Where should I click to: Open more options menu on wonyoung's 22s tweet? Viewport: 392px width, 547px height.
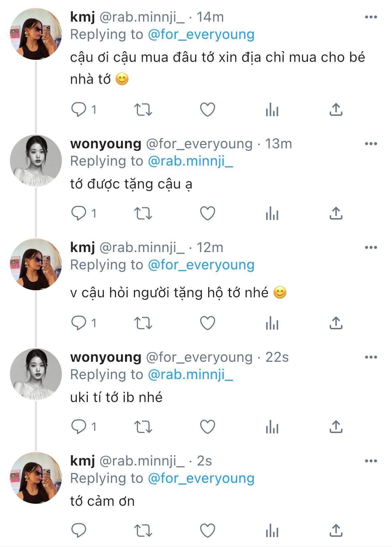[x=371, y=357]
